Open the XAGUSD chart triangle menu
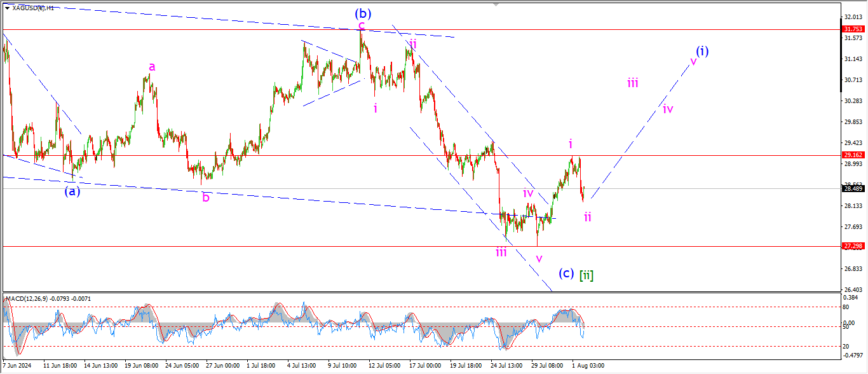The width and height of the screenshot is (868, 374). point(7,8)
